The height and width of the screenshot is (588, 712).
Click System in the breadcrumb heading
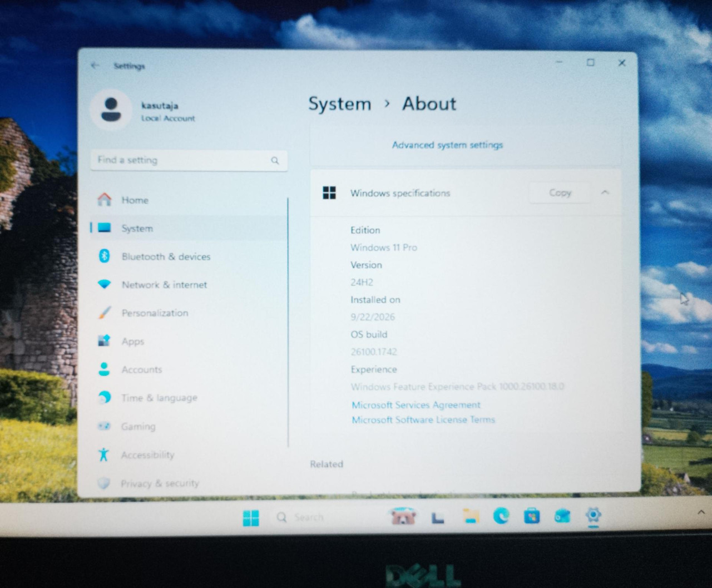[x=340, y=104]
